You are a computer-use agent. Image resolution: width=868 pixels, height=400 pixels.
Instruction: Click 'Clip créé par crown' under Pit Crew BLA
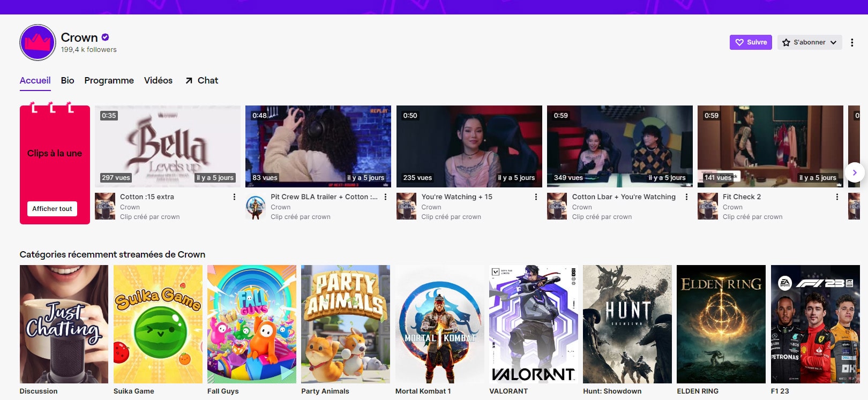tap(301, 217)
